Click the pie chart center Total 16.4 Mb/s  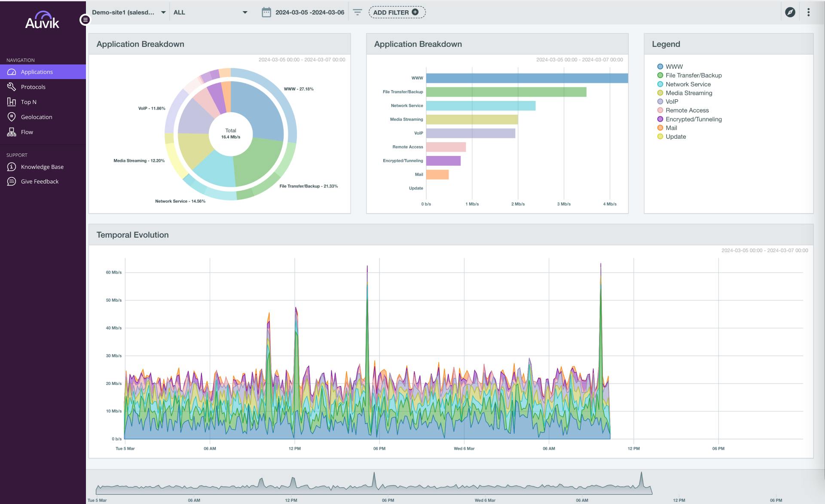point(231,134)
